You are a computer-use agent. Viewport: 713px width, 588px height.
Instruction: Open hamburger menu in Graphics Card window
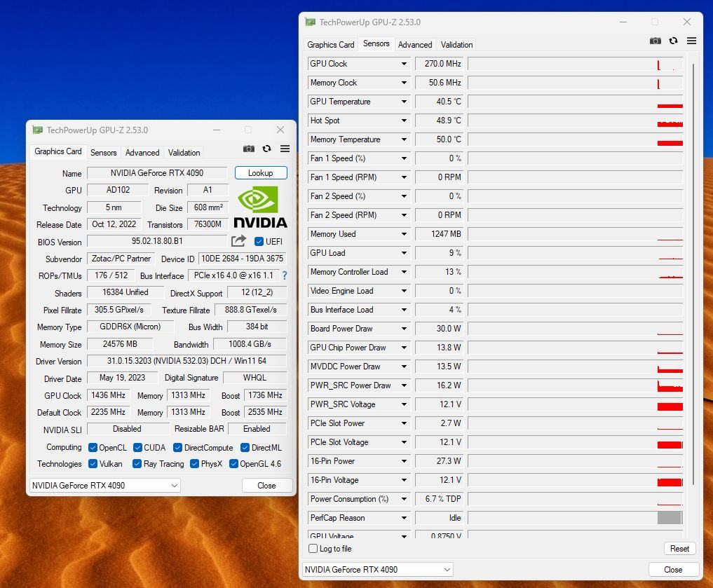[285, 149]
